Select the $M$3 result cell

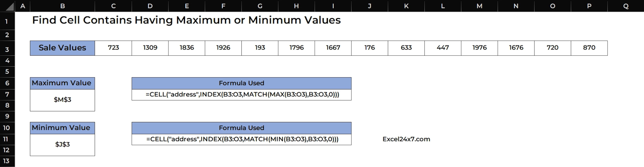(63, 100)
